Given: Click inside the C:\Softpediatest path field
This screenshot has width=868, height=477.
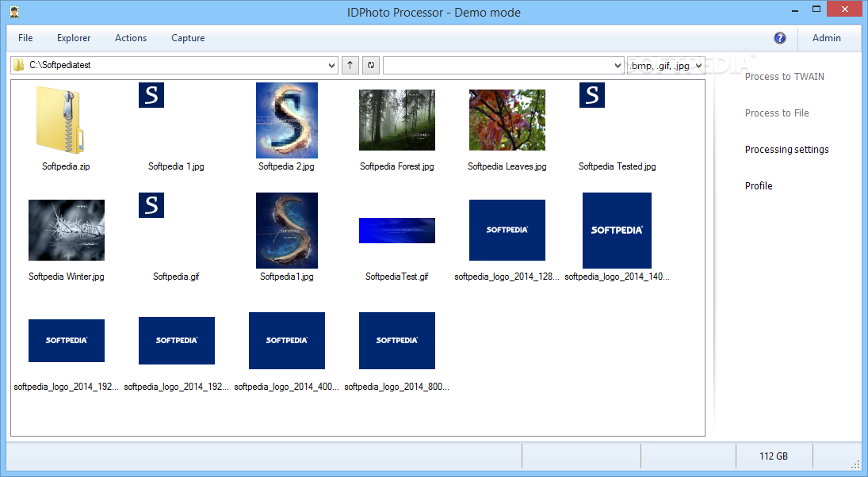Looking at the screenshot, I should pos(174,65).
